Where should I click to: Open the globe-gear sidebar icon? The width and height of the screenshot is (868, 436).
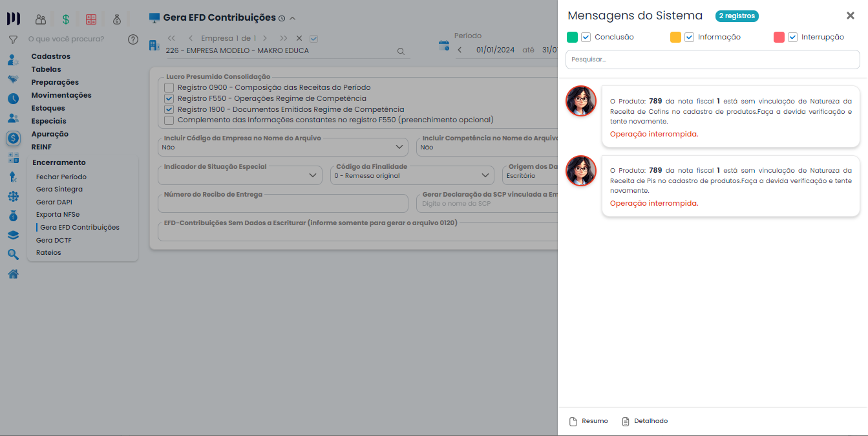(13, 197)
